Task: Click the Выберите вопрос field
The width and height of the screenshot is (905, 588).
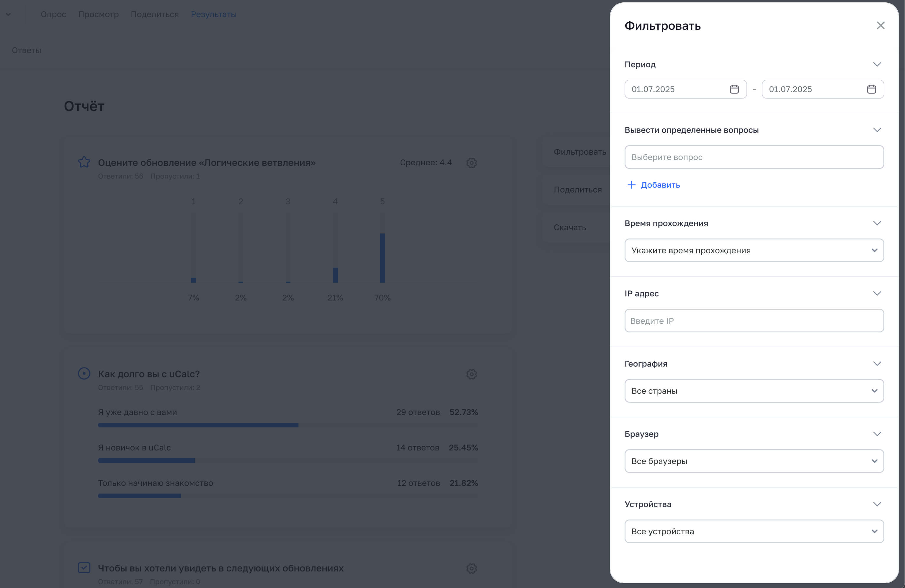Action: [754, 157]
